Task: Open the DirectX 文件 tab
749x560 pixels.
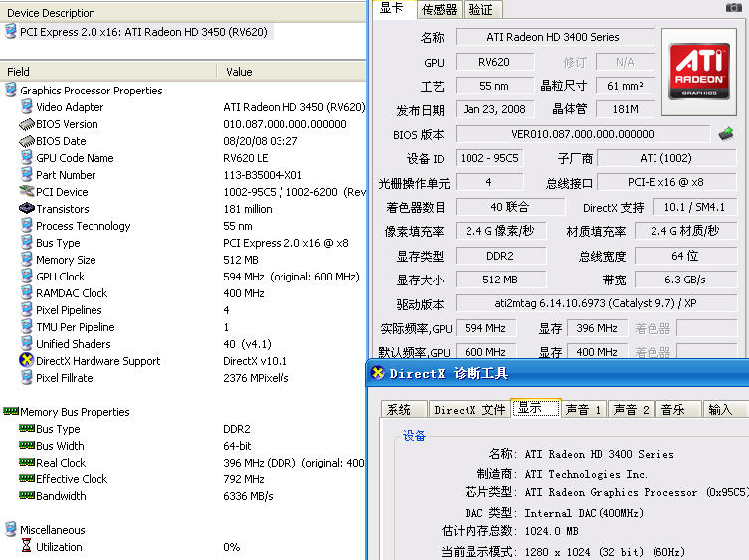Action: (x=469, y=409)
